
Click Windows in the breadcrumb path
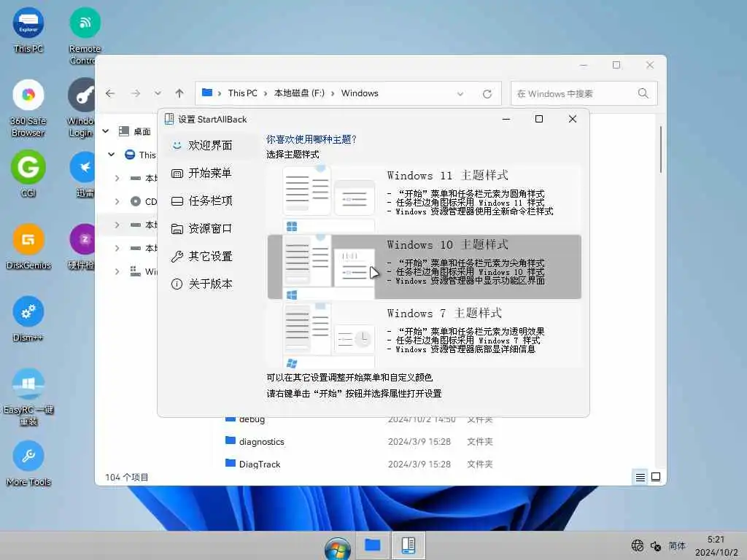tap(360, 93)
